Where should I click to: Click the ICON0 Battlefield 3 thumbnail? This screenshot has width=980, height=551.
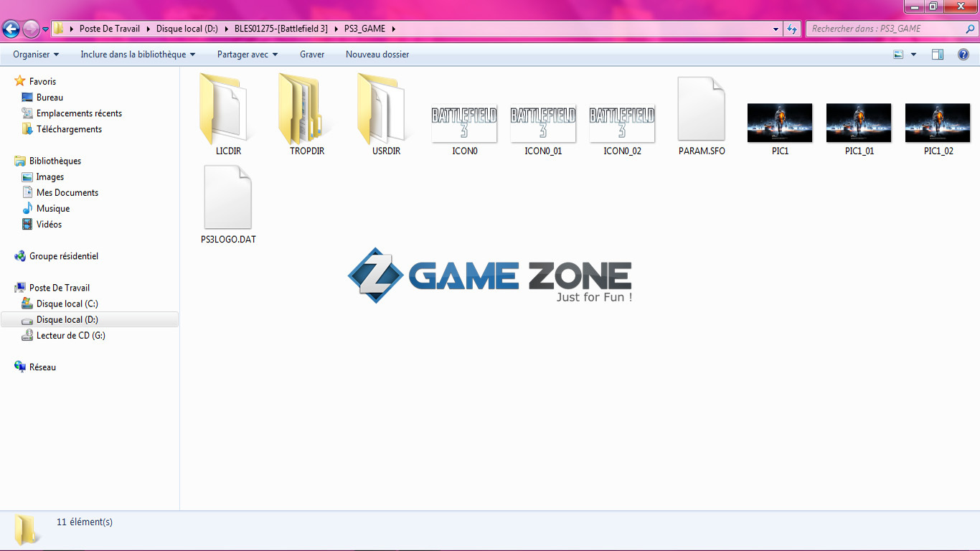pyautogui.click(x=464, y=123)
